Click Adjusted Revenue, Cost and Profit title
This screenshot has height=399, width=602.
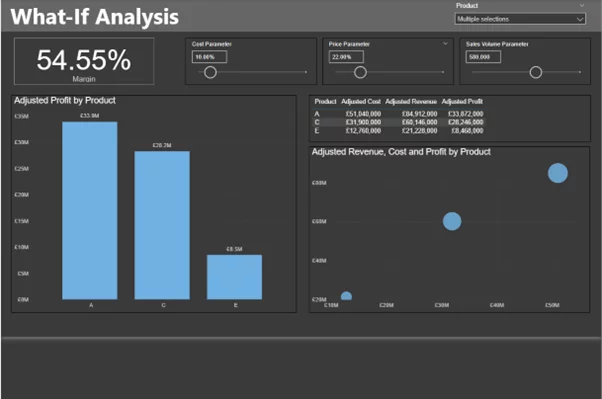point(401,152)
